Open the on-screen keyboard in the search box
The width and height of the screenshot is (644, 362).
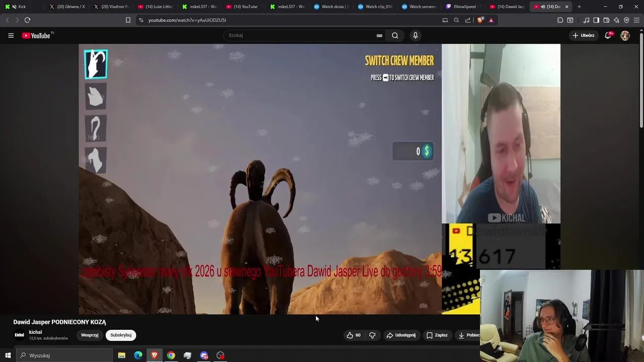tap(379, 35)
